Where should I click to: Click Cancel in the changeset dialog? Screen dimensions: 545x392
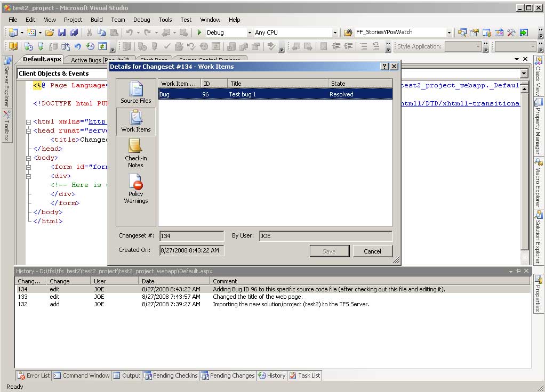click(x=373, y=251)
